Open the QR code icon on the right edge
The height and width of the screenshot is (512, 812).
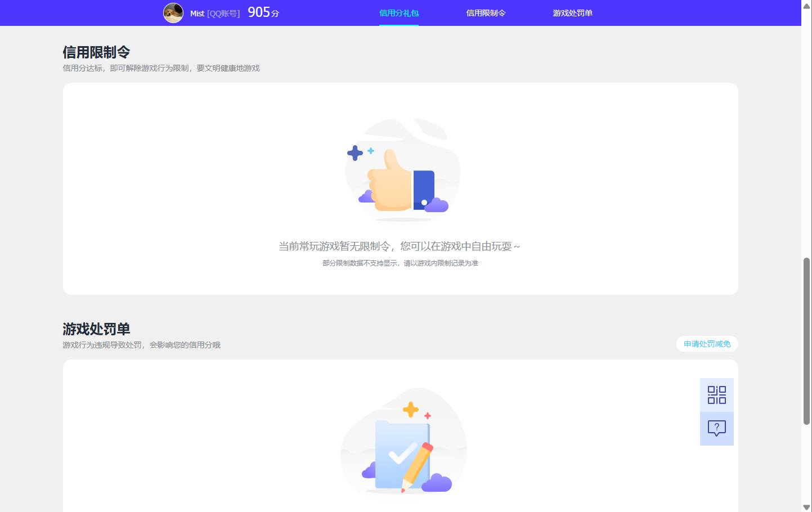pos(716,395)
